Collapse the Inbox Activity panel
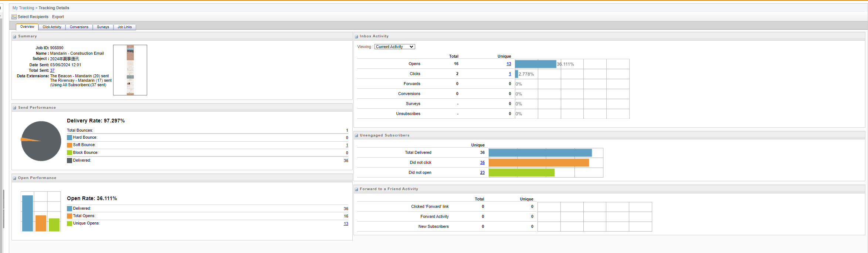This screenshot has height=253, width=868. pyautogui.click(x=356, y=37)
